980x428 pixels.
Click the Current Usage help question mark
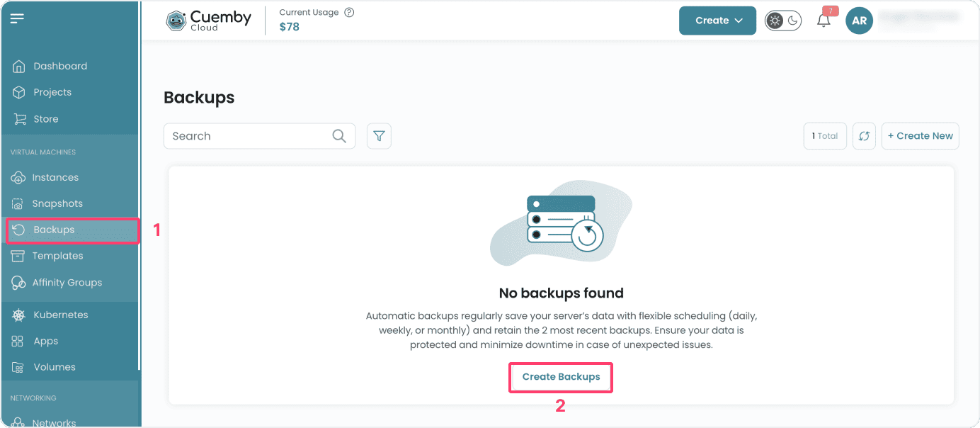click(x=348, y=12)
